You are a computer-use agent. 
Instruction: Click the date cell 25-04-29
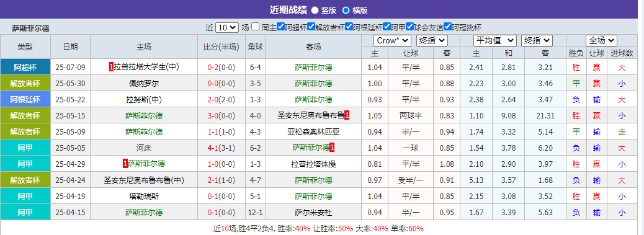click(70, 164)
